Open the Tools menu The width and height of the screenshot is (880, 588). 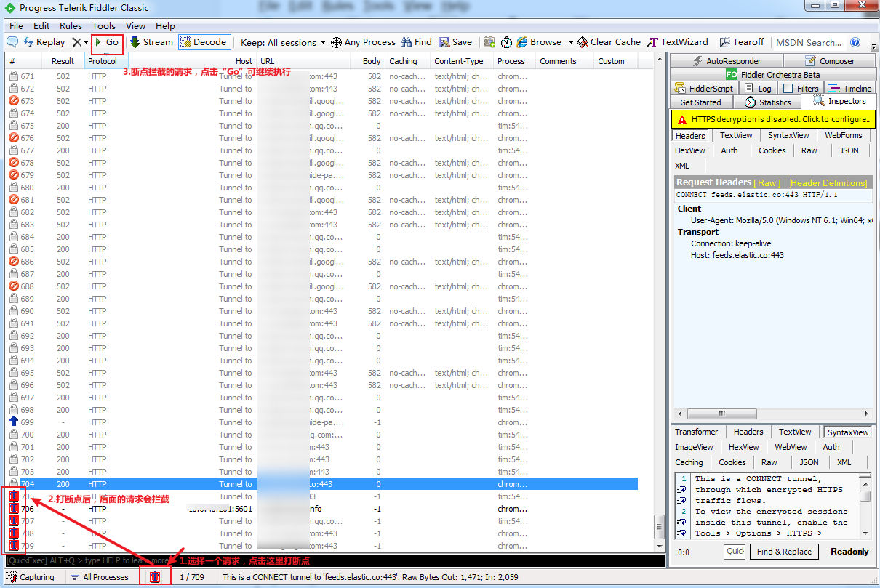tap(103, 25)
